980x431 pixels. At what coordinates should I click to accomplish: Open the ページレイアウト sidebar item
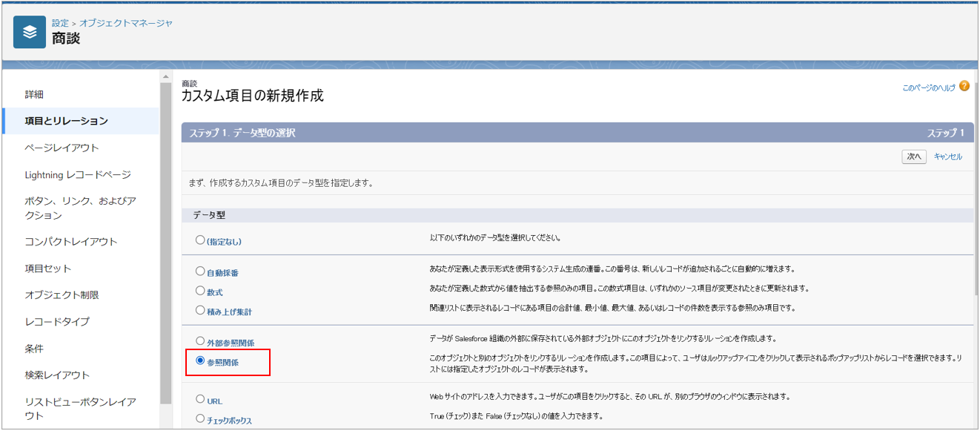click(x=62, y=148)
